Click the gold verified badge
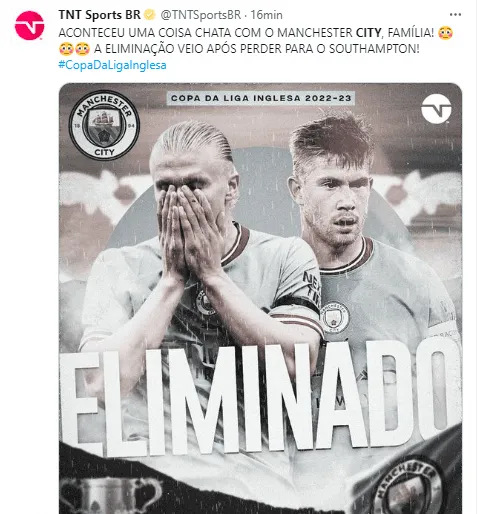 (x=150, y=15)
